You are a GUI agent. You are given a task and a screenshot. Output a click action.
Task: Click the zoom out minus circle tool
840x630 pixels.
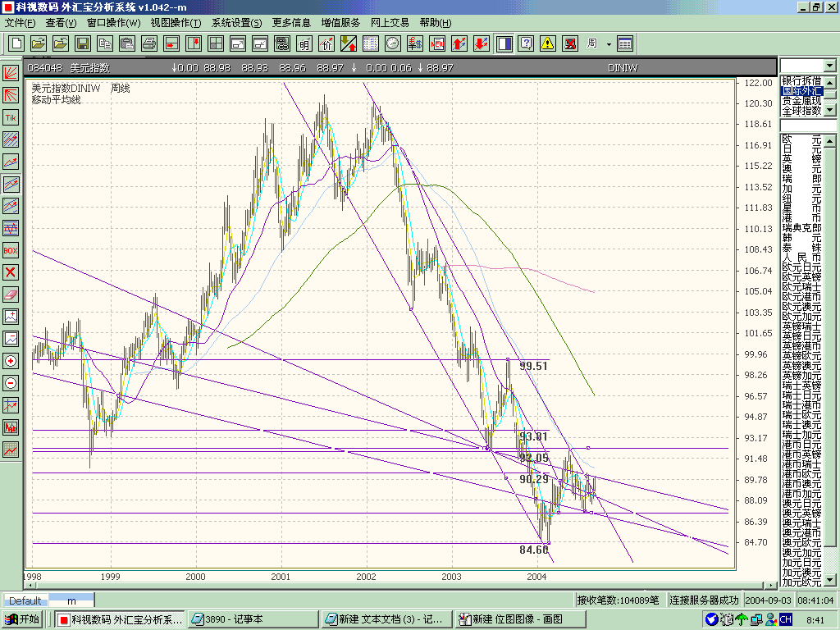coord(11,383)
